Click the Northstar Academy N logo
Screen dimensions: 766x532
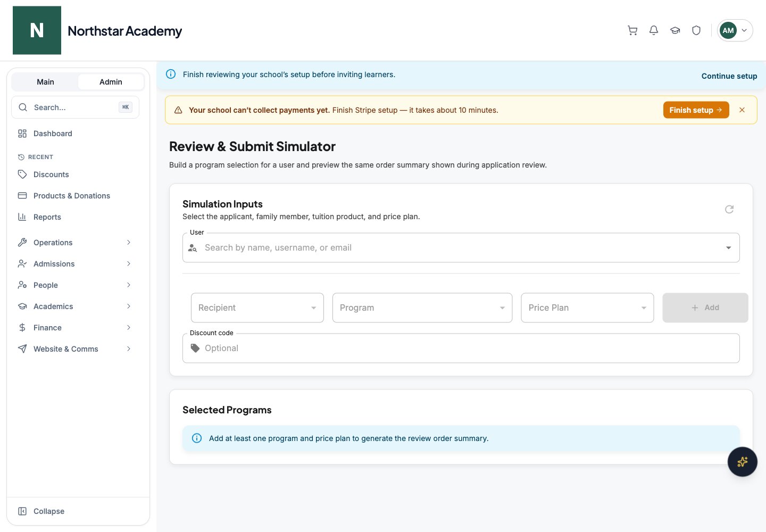(x=37, y=30)
